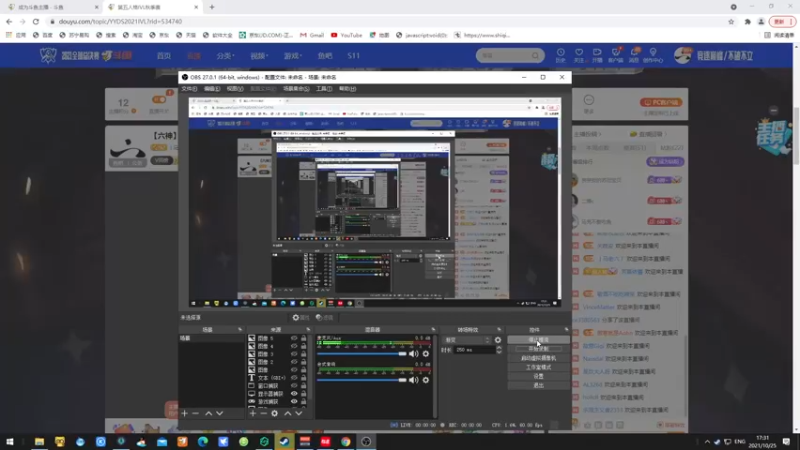
Task: Toggle visibility of 窗口捕获 source
Action: 294,386
